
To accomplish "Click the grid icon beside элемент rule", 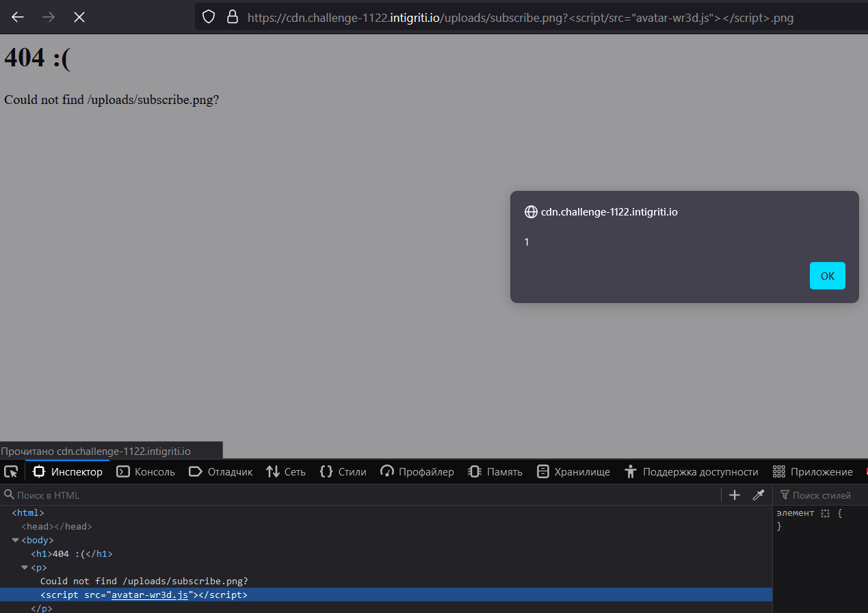I will pos(826,512).
